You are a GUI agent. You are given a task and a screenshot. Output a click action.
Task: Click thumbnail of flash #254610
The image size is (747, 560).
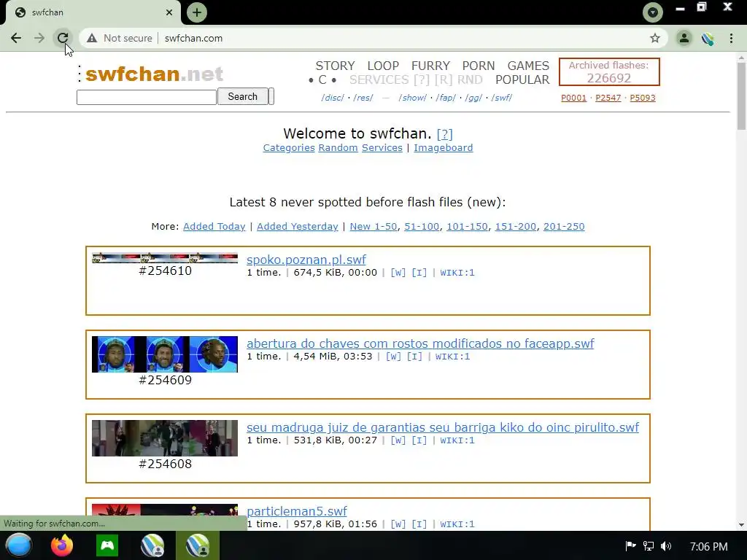[x=165, y=257]
